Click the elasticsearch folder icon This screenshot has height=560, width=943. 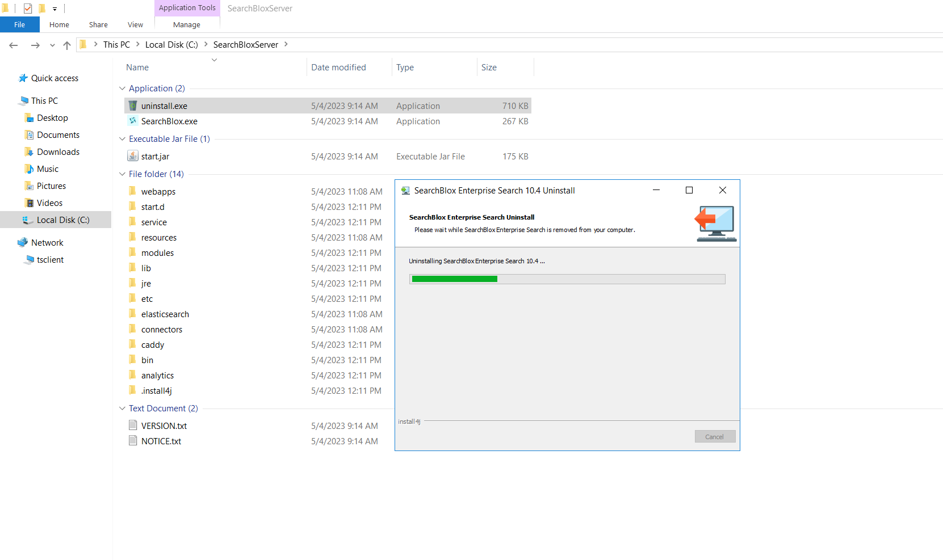coord(133,314)
